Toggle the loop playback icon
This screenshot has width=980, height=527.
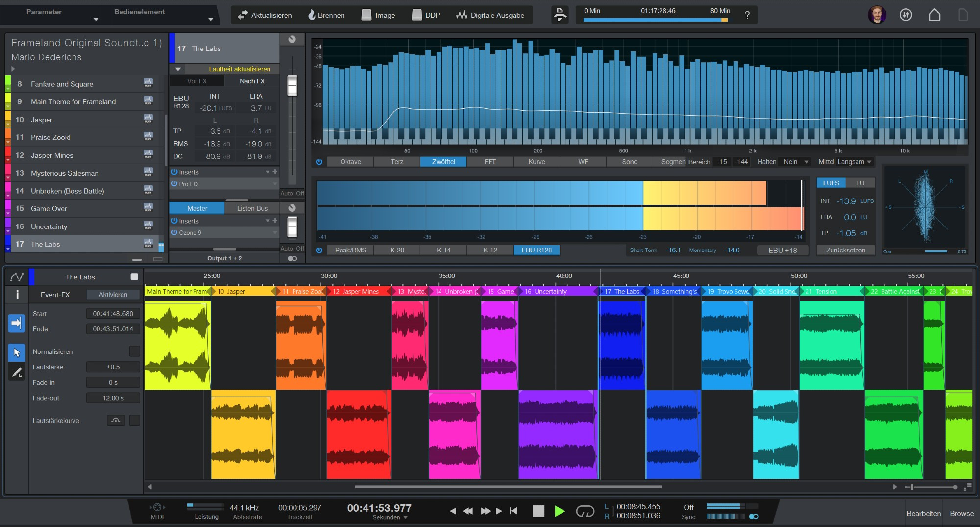point(585,511)
